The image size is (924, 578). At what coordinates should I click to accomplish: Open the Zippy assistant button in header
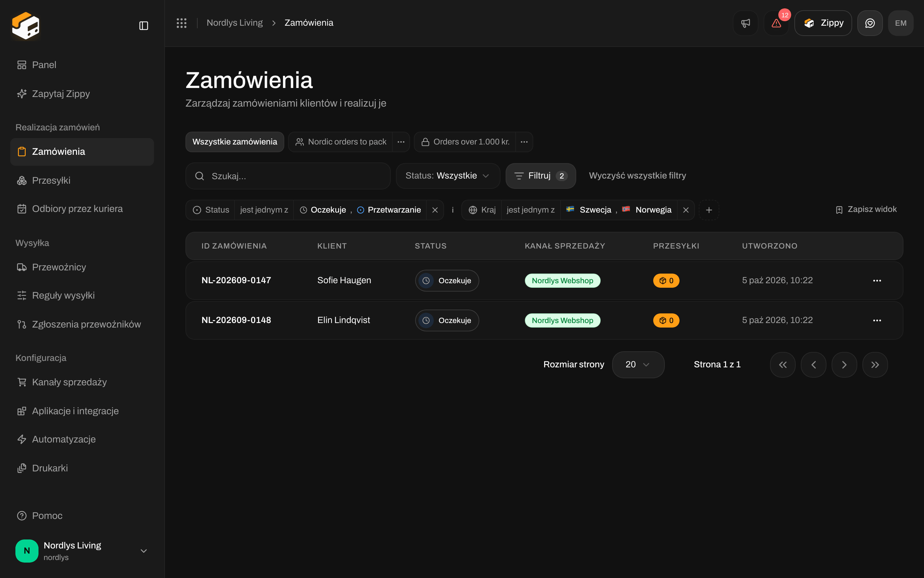[x=823, y=23]
